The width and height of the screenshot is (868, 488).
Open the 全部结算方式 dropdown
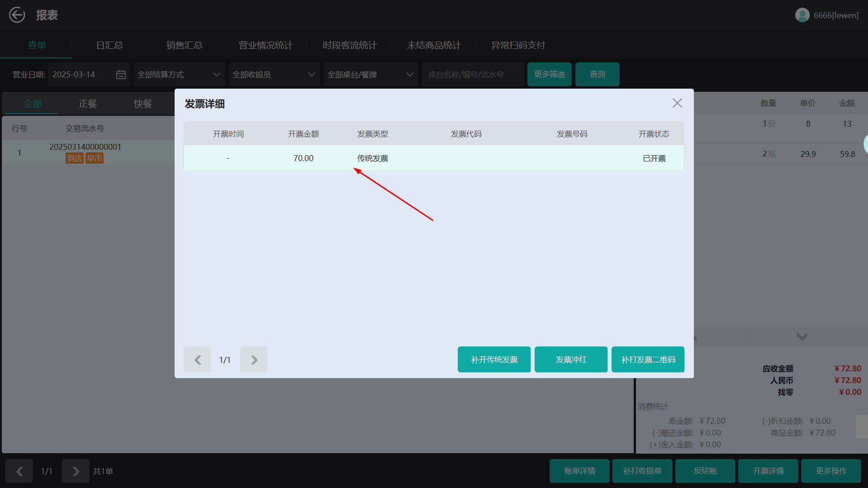coord(178,74)
